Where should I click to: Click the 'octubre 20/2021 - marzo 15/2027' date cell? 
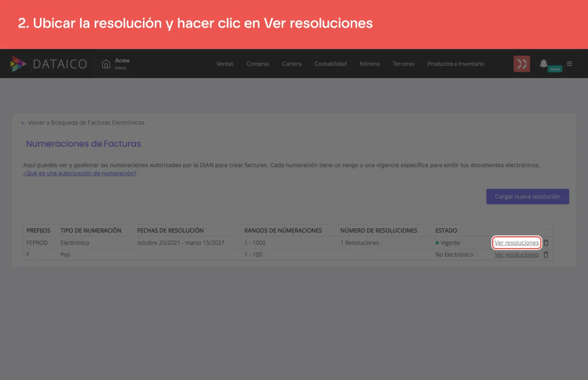[x=181, y=243]
